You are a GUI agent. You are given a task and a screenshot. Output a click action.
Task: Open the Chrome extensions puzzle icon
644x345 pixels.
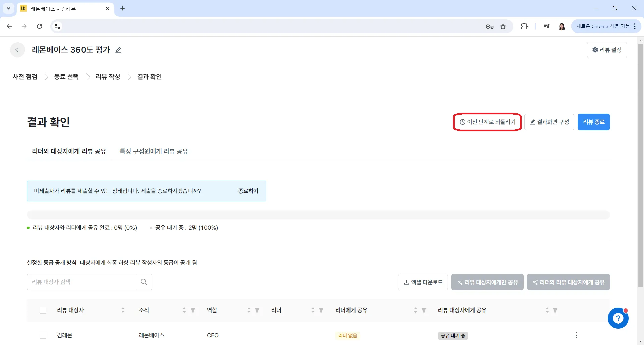point(524,26)
